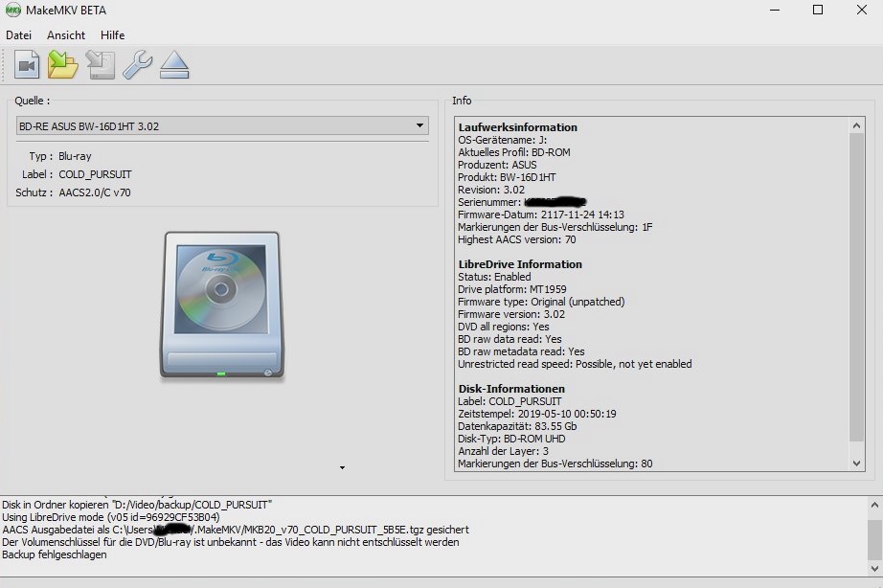Click the AACS Ausgabedatei log line

236,530
